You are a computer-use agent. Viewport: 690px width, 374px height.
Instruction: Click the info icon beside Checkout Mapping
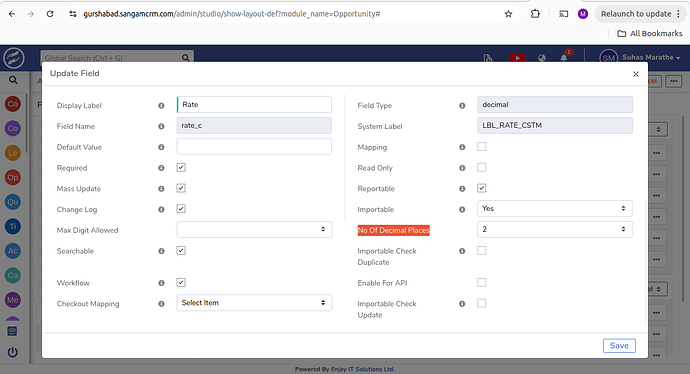click(161, 304)
